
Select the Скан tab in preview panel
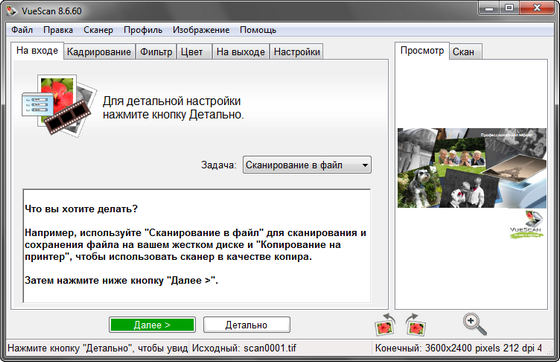(464, 52)
